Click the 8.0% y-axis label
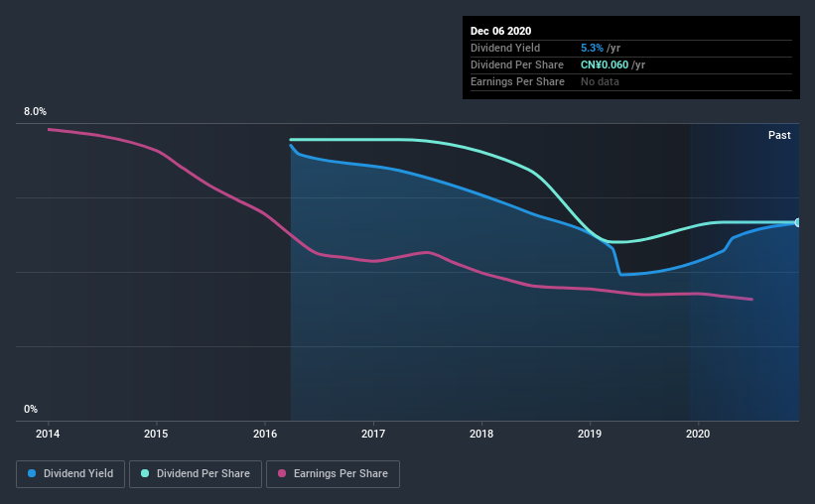Screen dimensions: 815x504 click(x=35, y=111)
